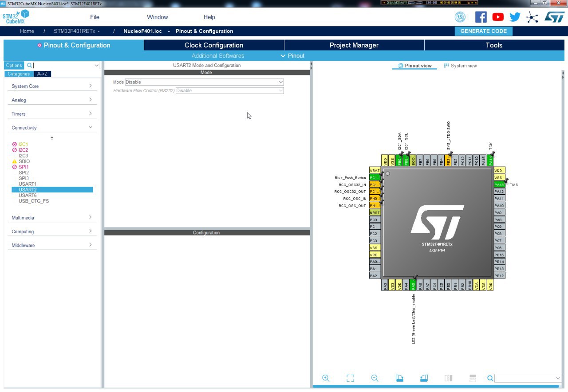This screenshot has height=392, width=568.
Task: Rotate the chip clockwise
Action: point(399,378)
